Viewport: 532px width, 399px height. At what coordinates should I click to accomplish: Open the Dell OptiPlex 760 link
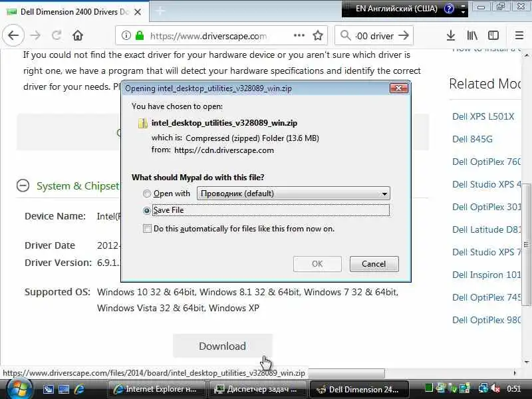tap(486, 162)
